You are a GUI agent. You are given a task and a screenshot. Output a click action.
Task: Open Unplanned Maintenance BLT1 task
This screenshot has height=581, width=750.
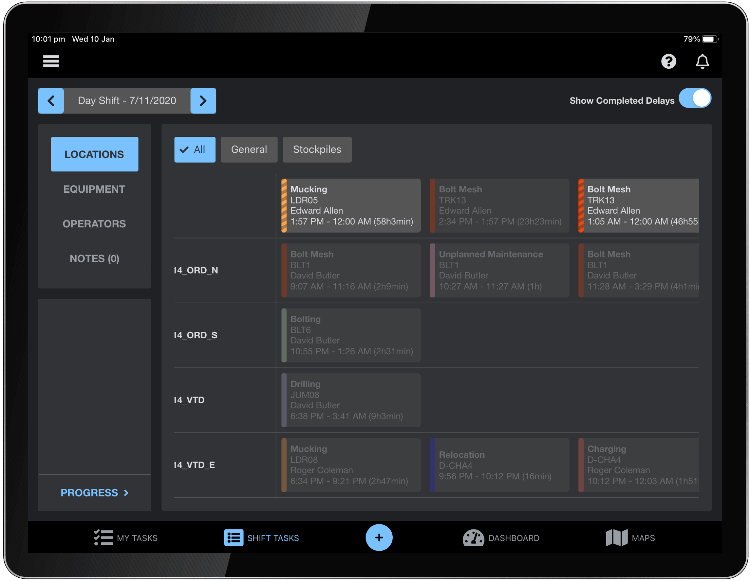pos(499,271)
